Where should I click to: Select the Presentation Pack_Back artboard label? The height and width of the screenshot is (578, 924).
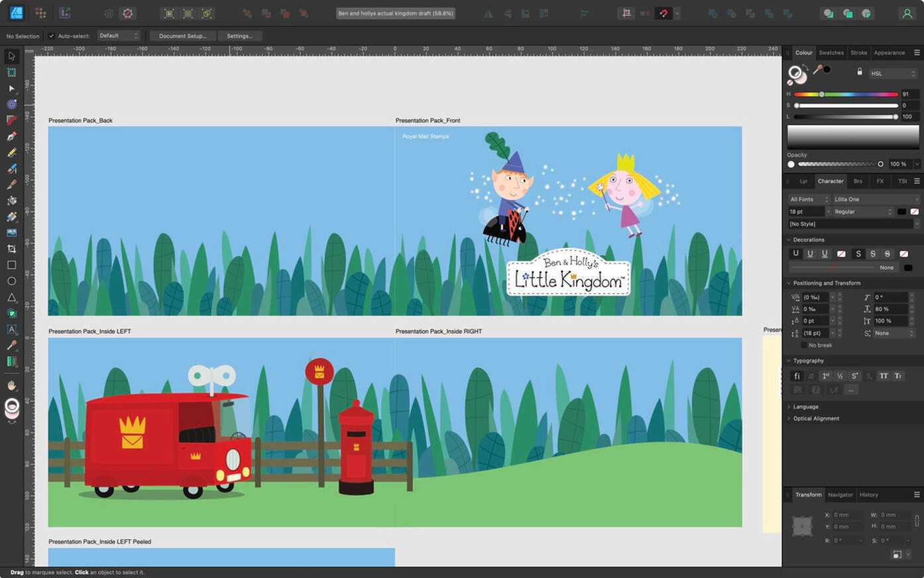pyautogui.click(x=80, y=121)
